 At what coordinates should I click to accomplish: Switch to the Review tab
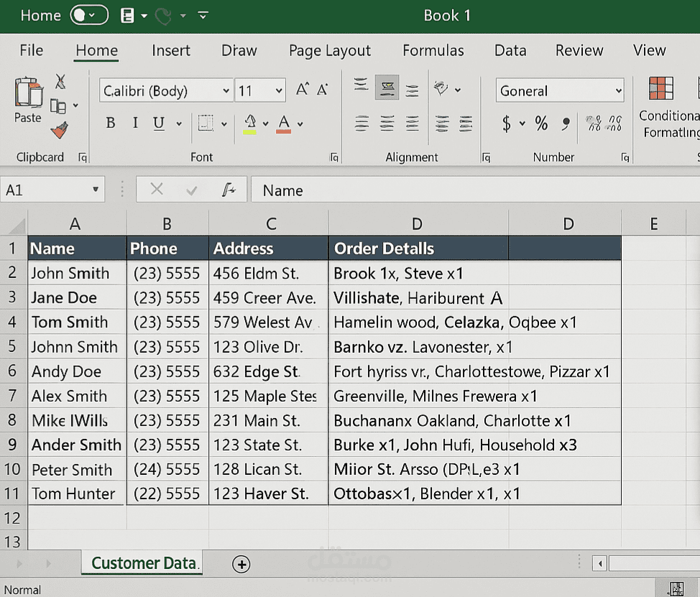[x=579, y=50]
